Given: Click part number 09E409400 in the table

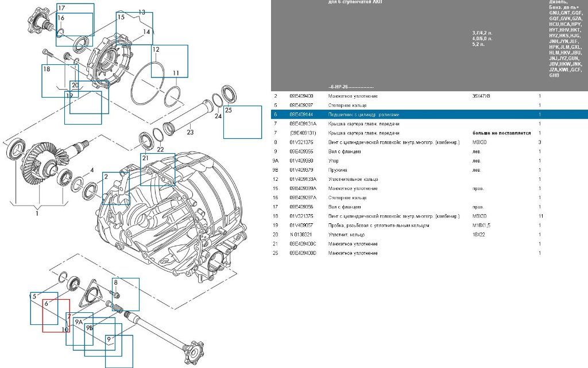Looking at the screenshot, I should coord(301,96).
